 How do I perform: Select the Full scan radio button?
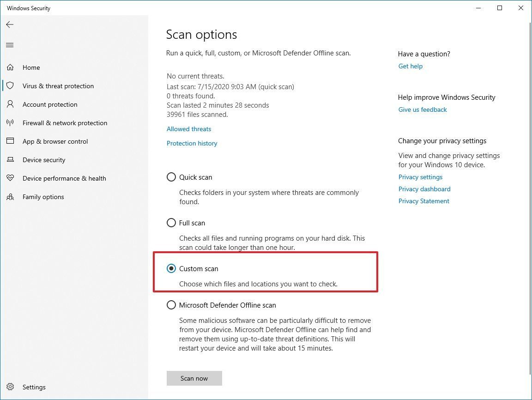click(x=171, y=223)
